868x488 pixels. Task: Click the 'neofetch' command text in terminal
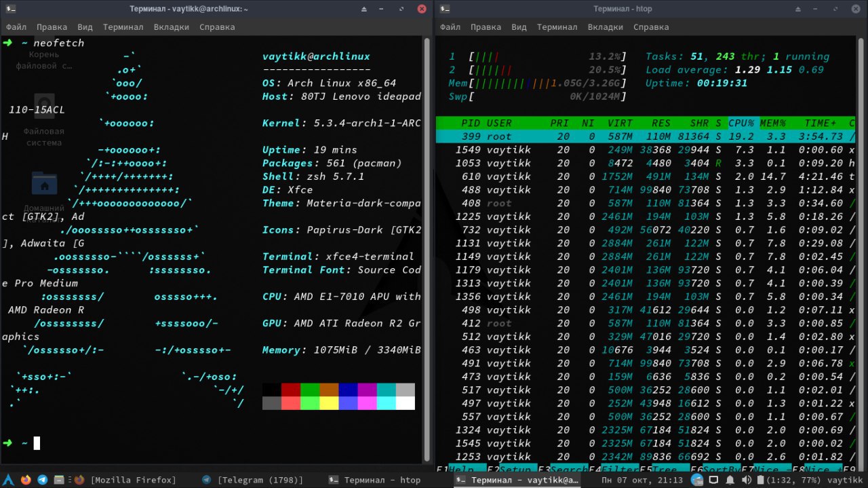point(59,43)
